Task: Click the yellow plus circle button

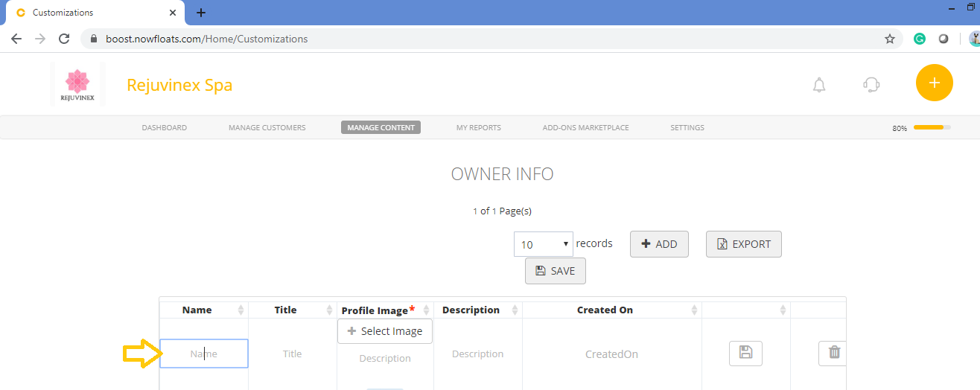Action: (x=935, y=83)
